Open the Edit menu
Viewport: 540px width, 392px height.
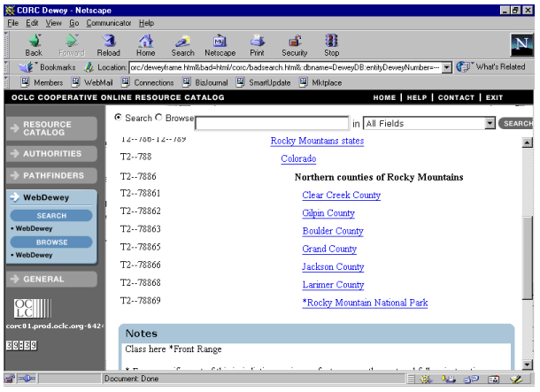(x=32, y=23)
